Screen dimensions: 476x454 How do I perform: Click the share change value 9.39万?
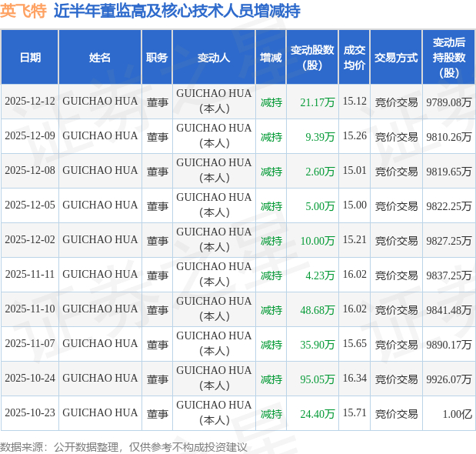(320, 137)
